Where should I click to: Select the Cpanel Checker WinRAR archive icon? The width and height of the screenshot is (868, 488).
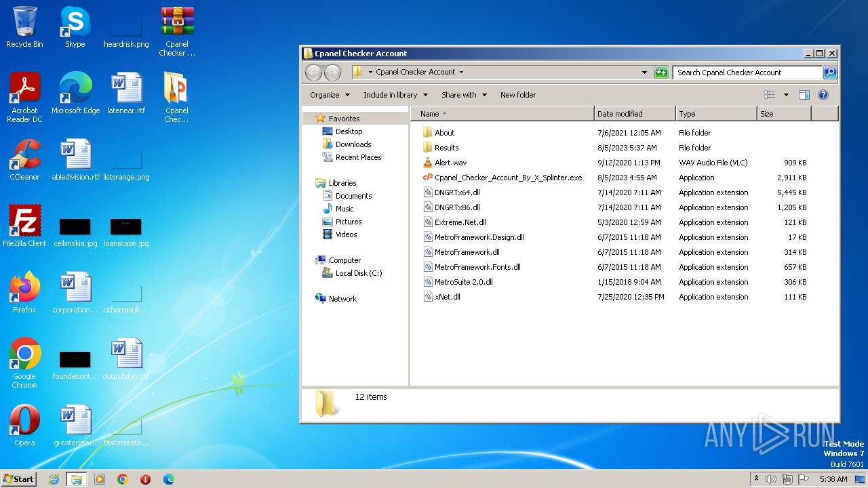click(177, 31)
